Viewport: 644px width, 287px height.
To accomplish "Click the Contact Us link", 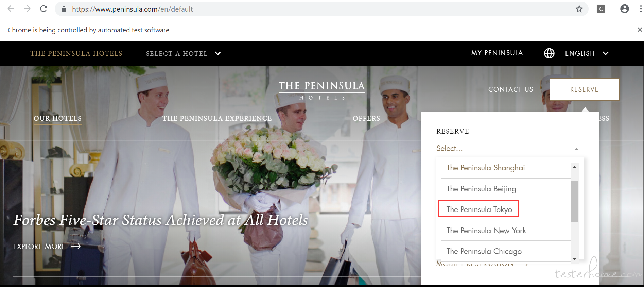I will tap(510, 89).
